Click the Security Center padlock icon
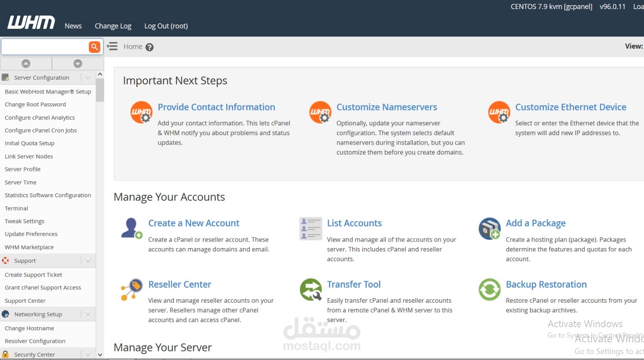 (x=5, y=354)
